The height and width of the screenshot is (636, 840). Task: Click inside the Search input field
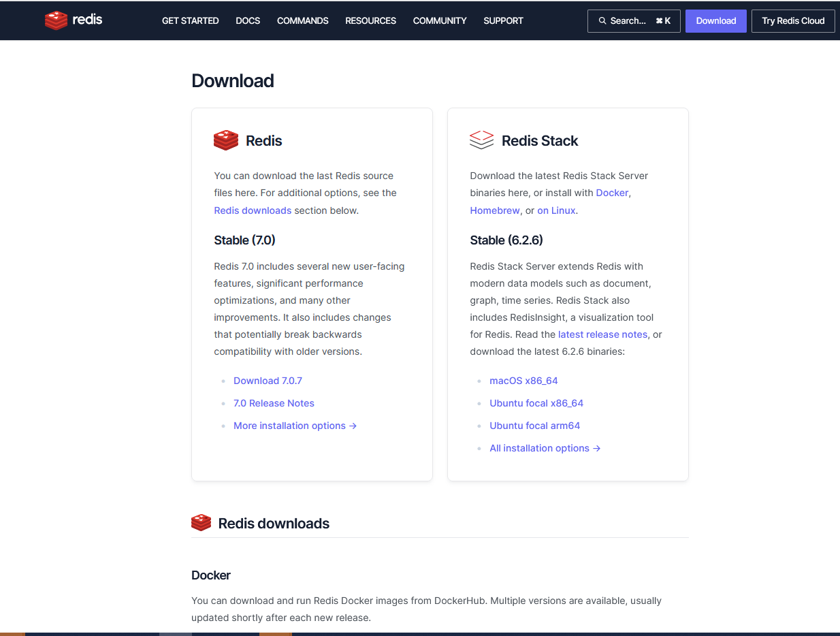coord(633,20)
